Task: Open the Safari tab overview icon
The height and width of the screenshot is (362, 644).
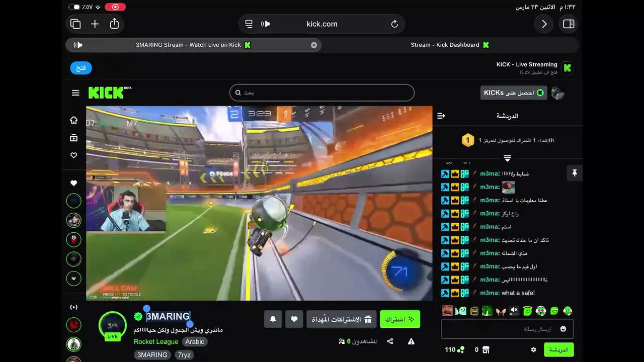Action: click(x=75, y=24)
